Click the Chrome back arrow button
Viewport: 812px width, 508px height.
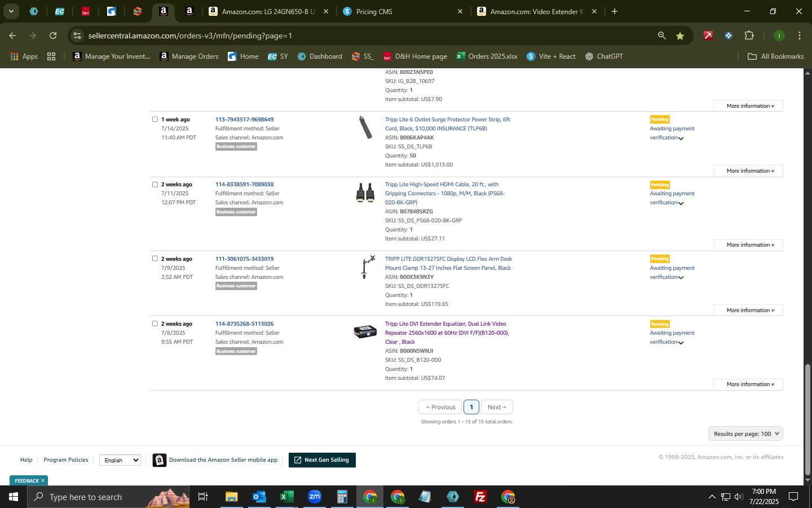(x=12, y=36)
